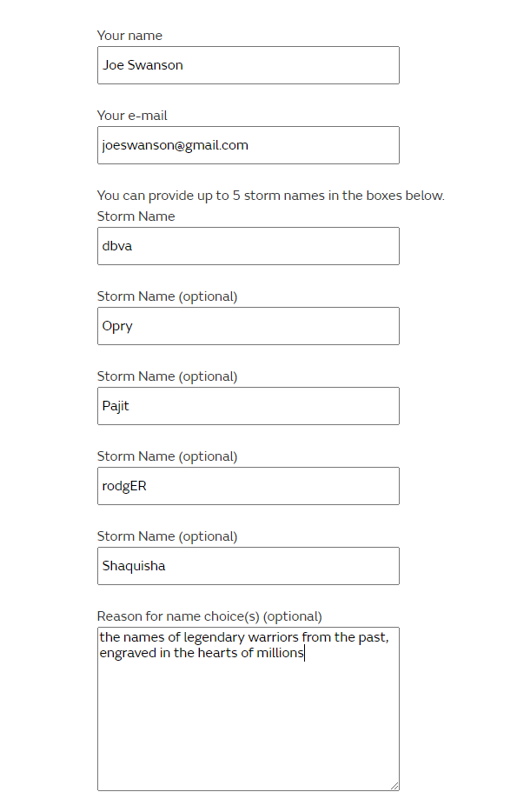
Task: Click the Storm Name (optional) label above rodgER
Action: (x=167, y=456)
